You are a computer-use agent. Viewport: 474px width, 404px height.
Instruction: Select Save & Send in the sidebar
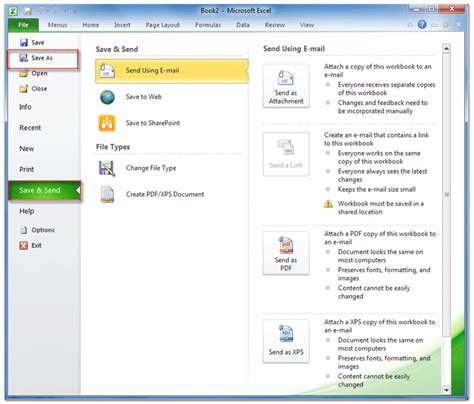click(44, 190)
